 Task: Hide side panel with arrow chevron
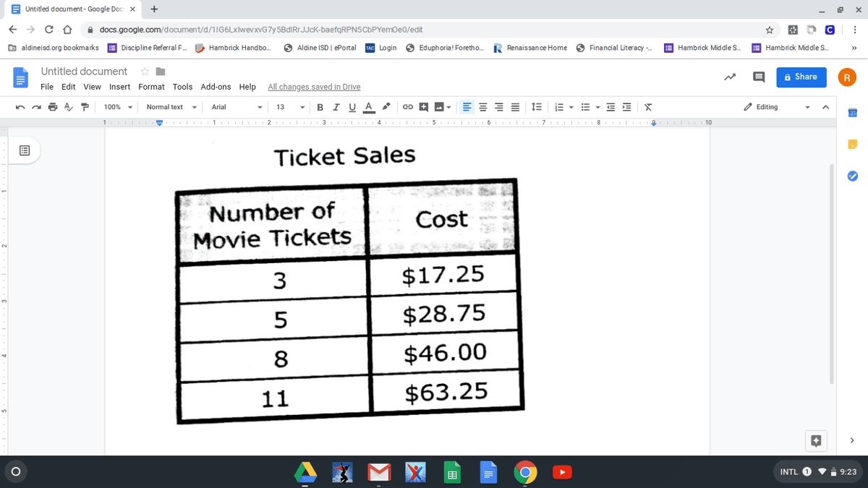pyautogui.click(x=852, y=440)
